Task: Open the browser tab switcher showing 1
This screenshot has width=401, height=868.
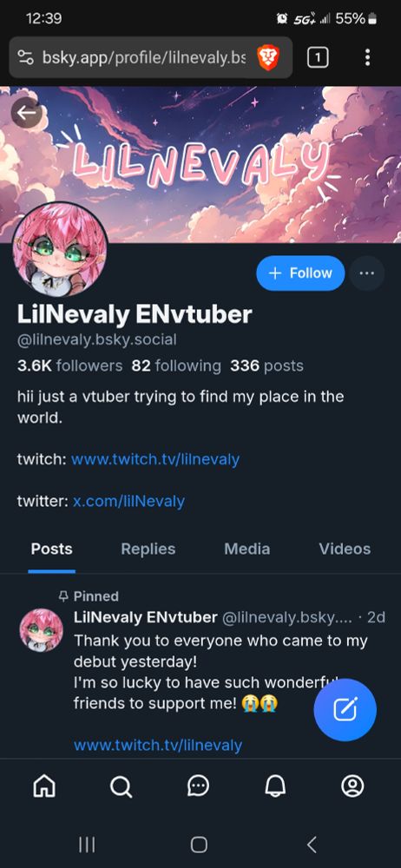Action: coord(318,57)
